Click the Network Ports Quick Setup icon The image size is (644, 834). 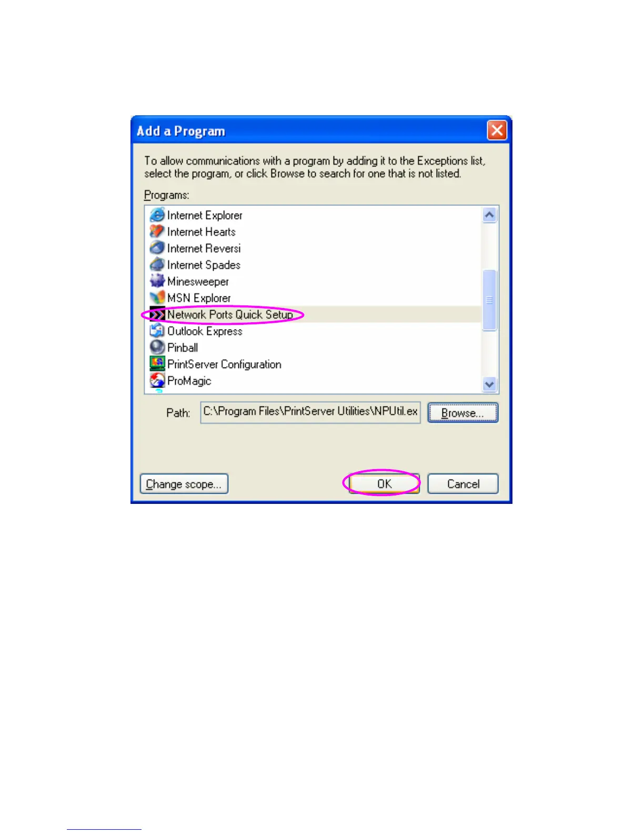157,314
